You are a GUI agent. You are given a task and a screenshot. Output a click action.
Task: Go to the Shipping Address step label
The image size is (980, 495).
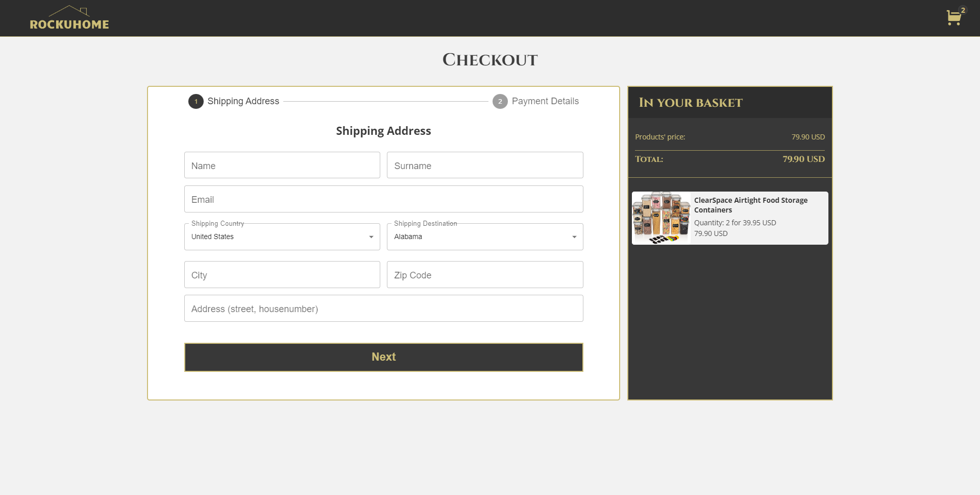click(x=242, y=101)
